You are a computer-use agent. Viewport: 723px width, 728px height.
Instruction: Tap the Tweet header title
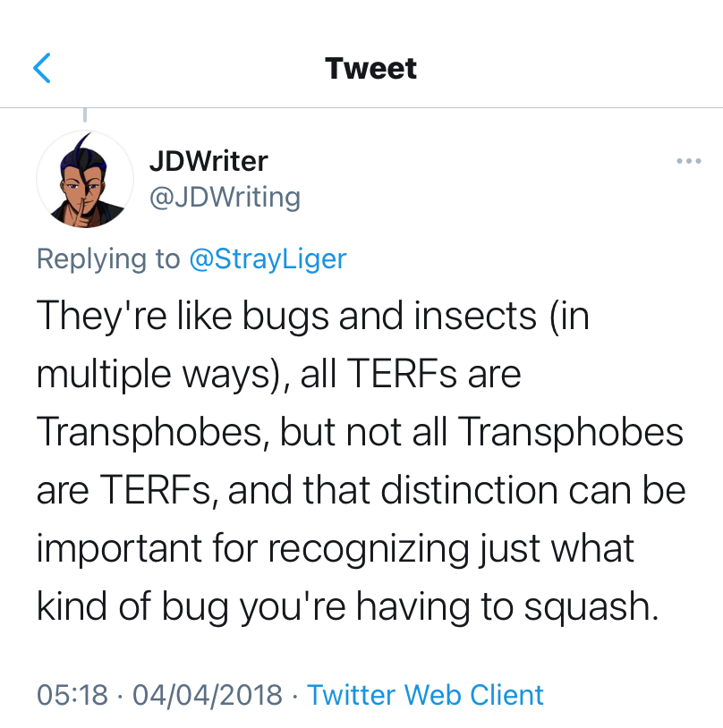point(370,69)
